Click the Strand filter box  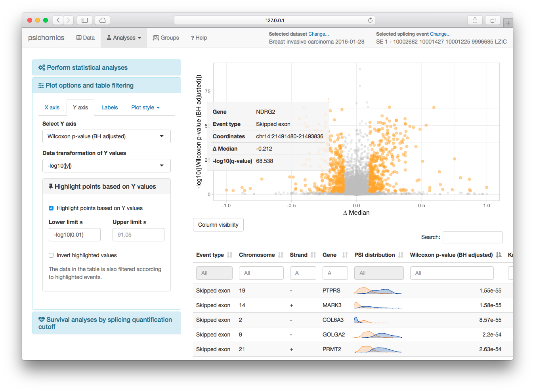[x=303, y=273]
